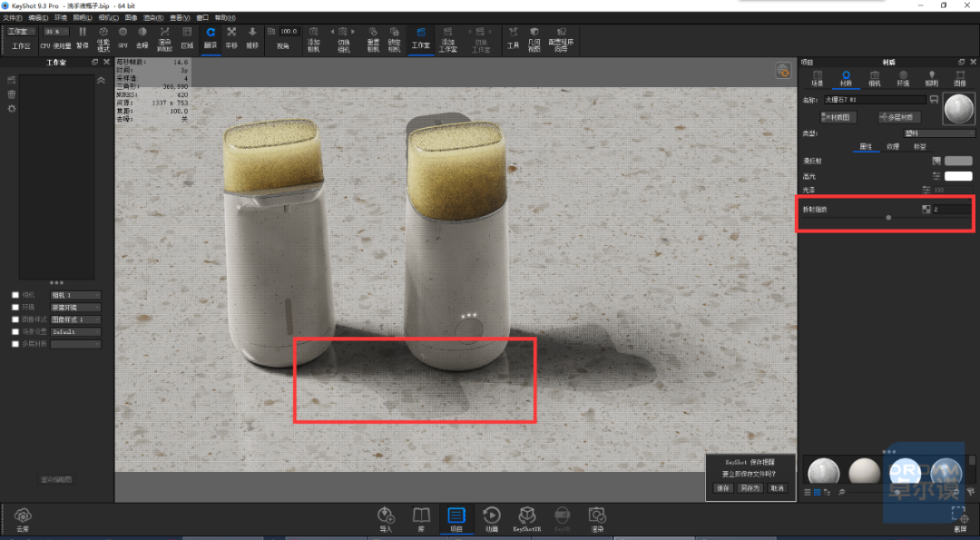980x540 pixels.
Task: Check the 环境 checkbox in studio panel
Action: coord(15,307)
